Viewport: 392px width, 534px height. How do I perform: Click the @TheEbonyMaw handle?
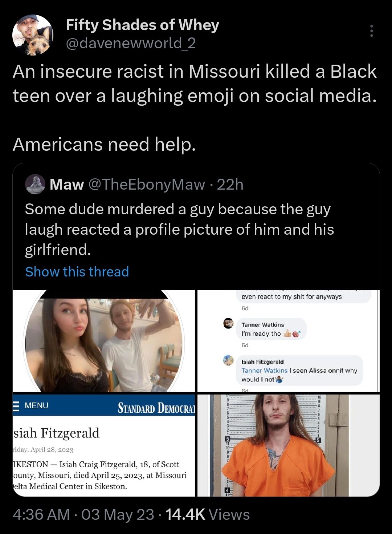pyautogui.click(x=147, y=185)
